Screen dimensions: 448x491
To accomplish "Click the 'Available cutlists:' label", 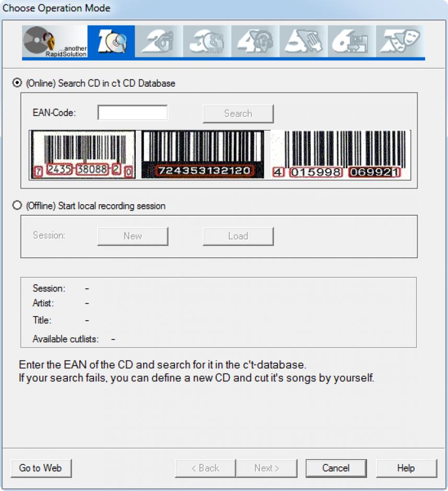I will click(65, 339).
